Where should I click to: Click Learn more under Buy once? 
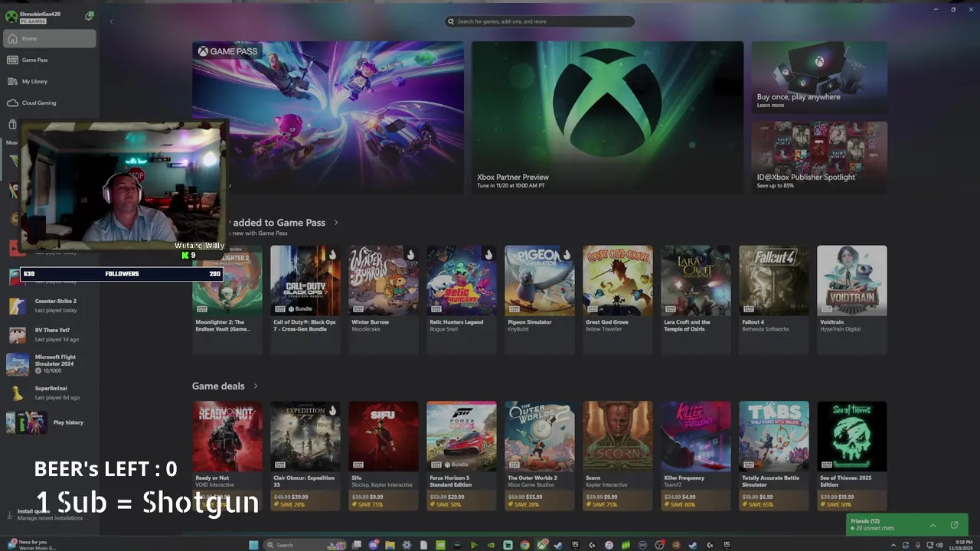pyautogui.click(x=770, y=106)
